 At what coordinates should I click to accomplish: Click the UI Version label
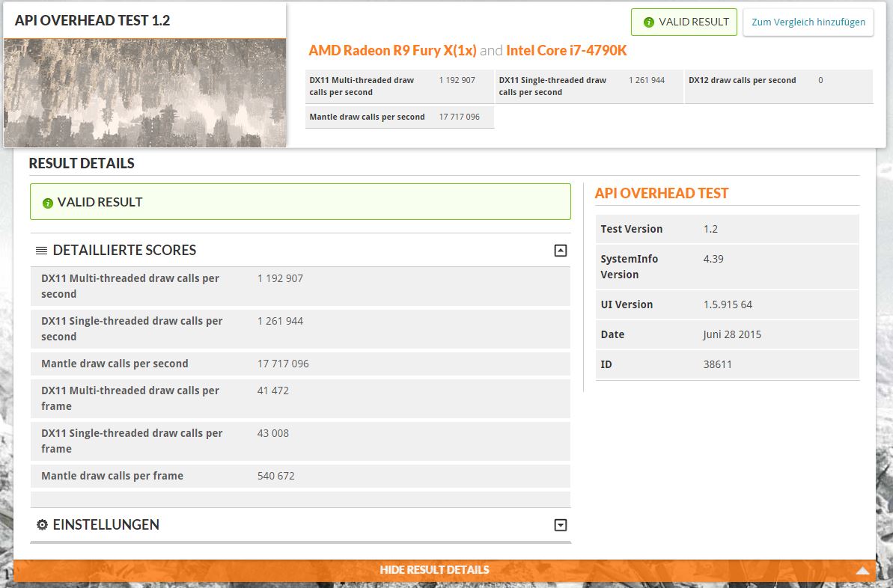coord(627,304)
